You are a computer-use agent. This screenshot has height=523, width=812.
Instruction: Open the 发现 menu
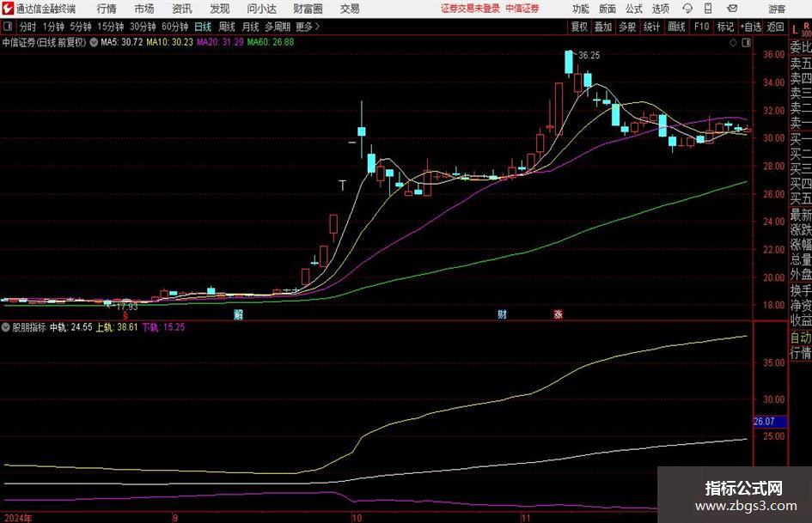tap(220, 9)
